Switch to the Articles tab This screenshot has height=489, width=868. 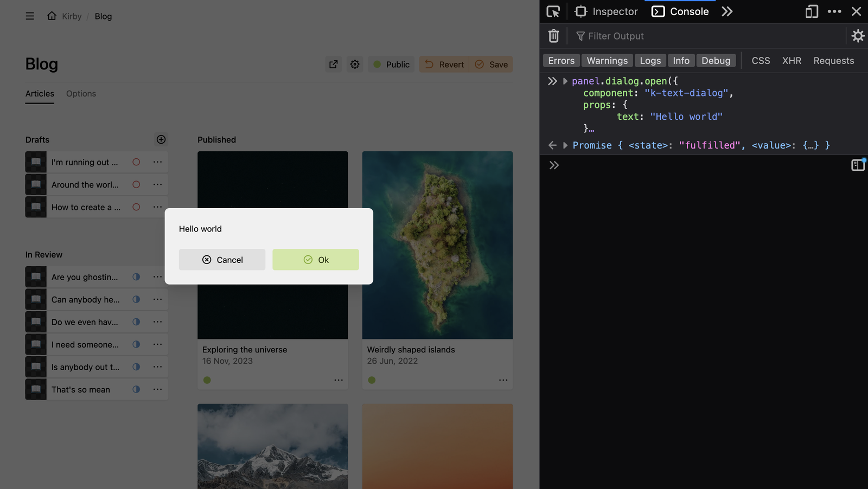(40, 94)
